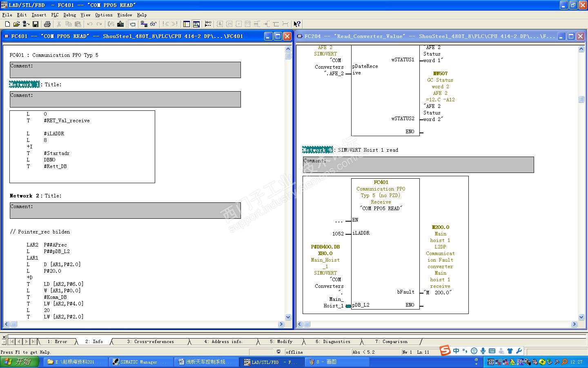588x368 pixels.
Task: Open the Edit menu
Action: click(22, 15)
